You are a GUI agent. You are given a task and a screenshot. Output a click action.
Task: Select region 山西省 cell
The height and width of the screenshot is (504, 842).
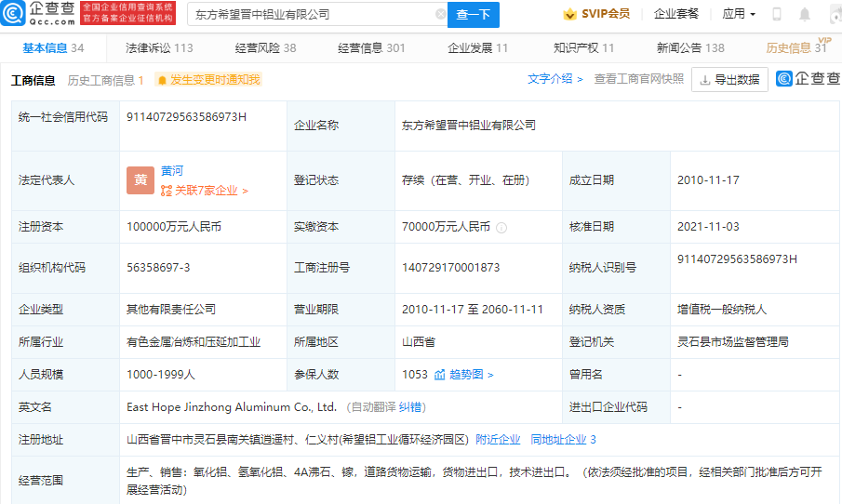(x=419, y=342)
